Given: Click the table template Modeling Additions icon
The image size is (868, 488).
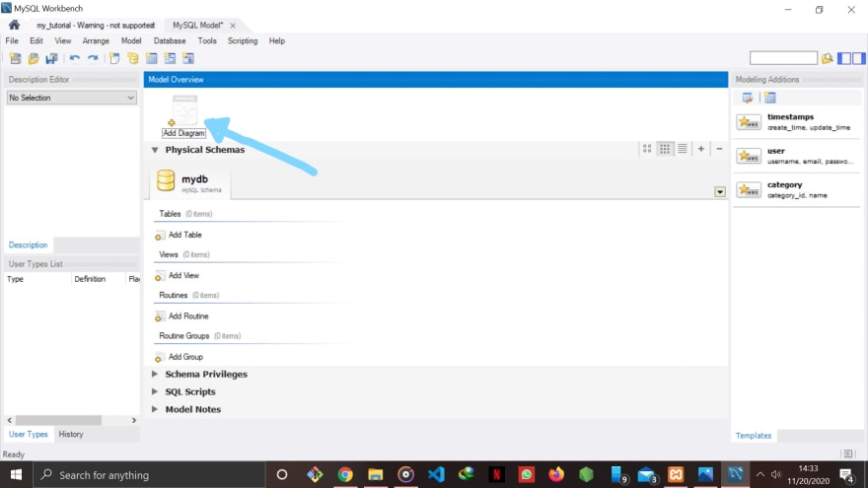Looking at the screenshot, I should click(770, 98).
